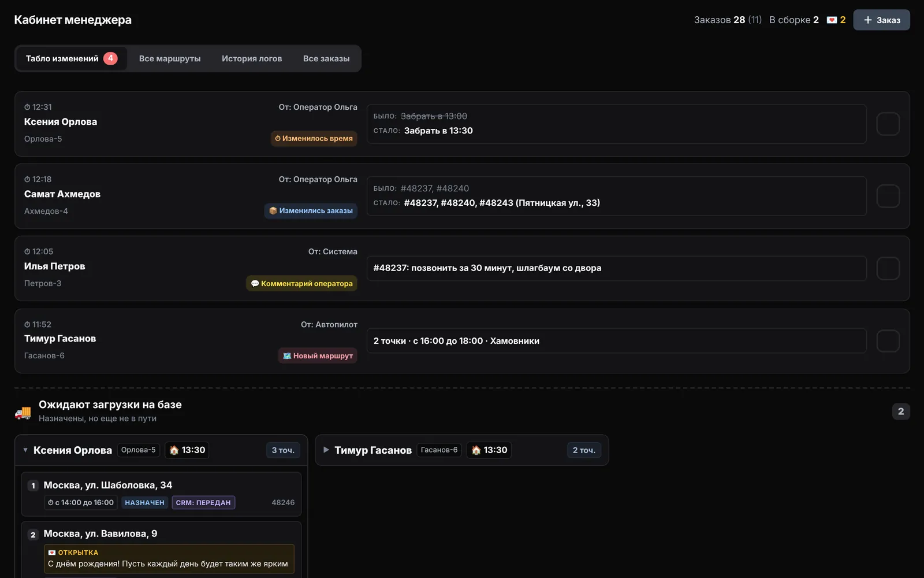Switch to Все маршруты tab
This screenshot has height=578, width=924.
170,58
